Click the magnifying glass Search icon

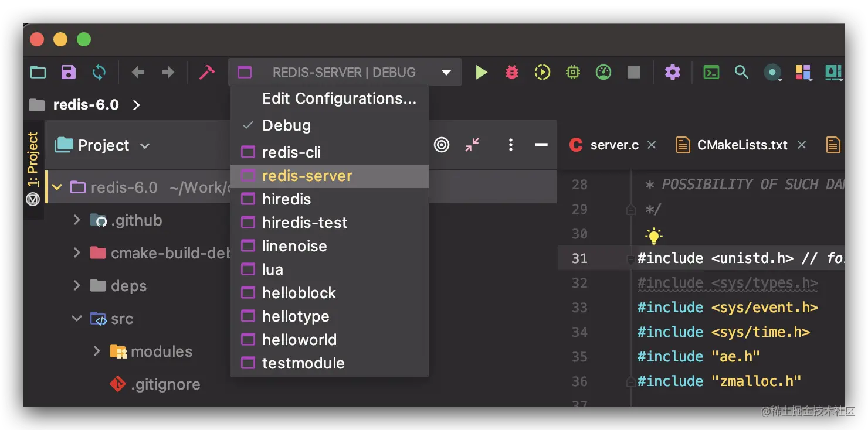pos(742,72)
